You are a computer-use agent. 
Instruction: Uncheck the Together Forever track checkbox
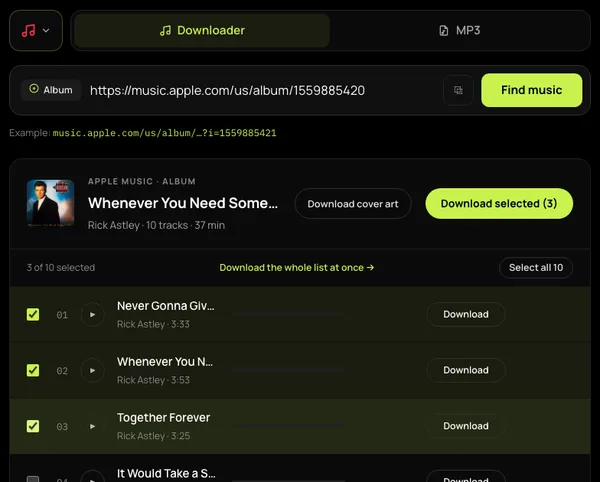(33, 426)
